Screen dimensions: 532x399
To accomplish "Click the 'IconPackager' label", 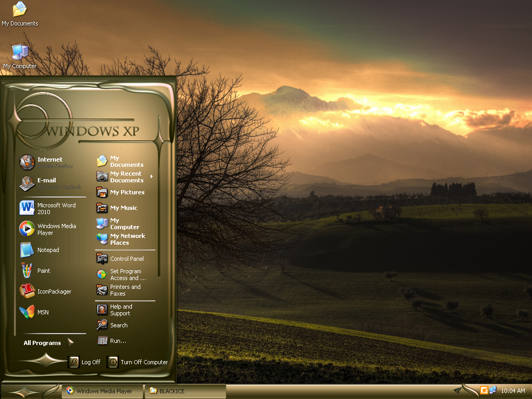I will pyautogui.click(x=54, y=291).
